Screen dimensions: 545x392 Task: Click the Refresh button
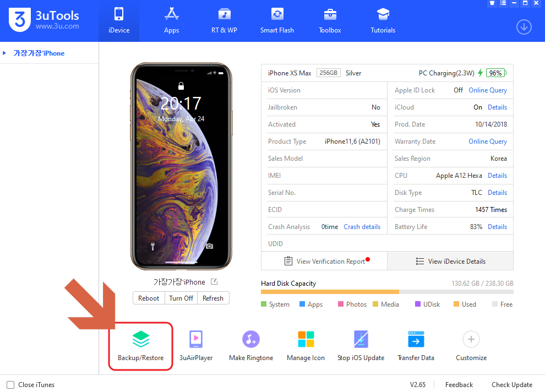coord(213,298)
